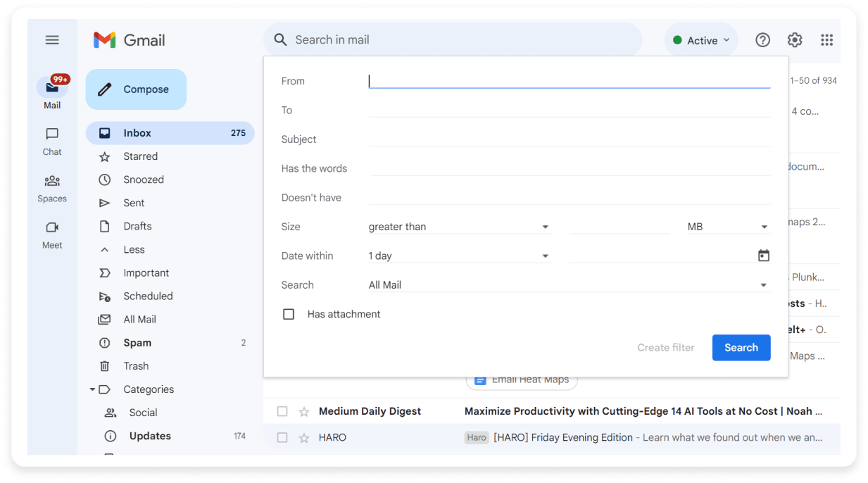Collapse the sidebar with the hamburger menu
The height and width of the screenshot is (483, 868).
52,39
